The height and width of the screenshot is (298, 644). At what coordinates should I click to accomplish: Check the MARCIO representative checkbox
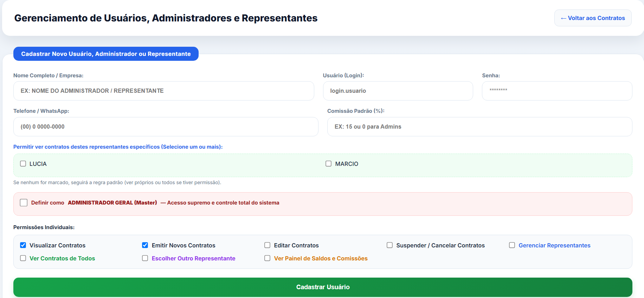pos(329,164)
